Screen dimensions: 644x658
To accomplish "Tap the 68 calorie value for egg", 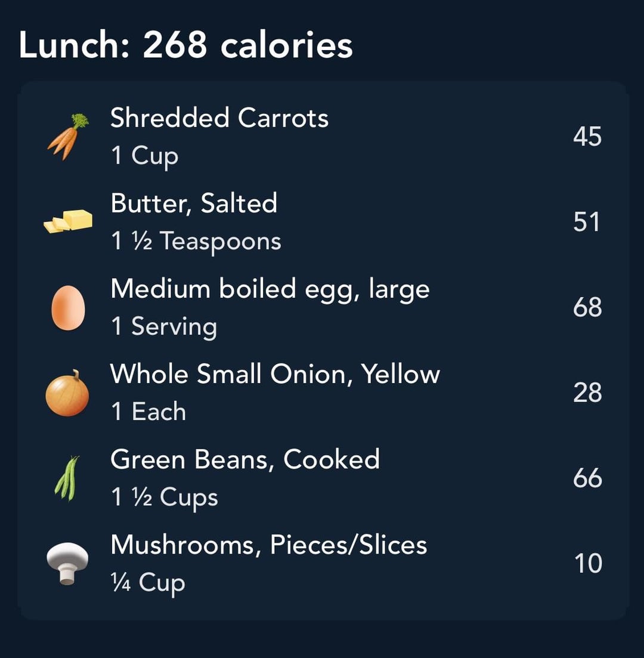I will coord(587,307).
